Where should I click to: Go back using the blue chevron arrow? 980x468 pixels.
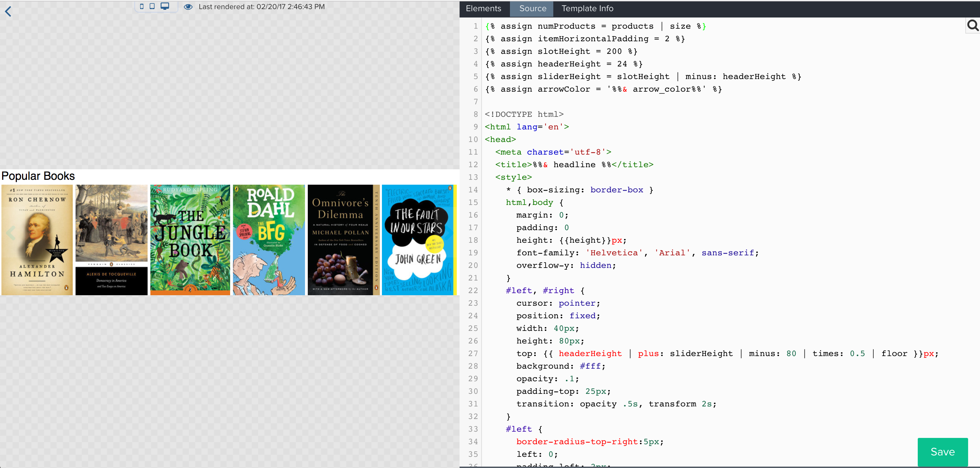[x=8, y=12]
